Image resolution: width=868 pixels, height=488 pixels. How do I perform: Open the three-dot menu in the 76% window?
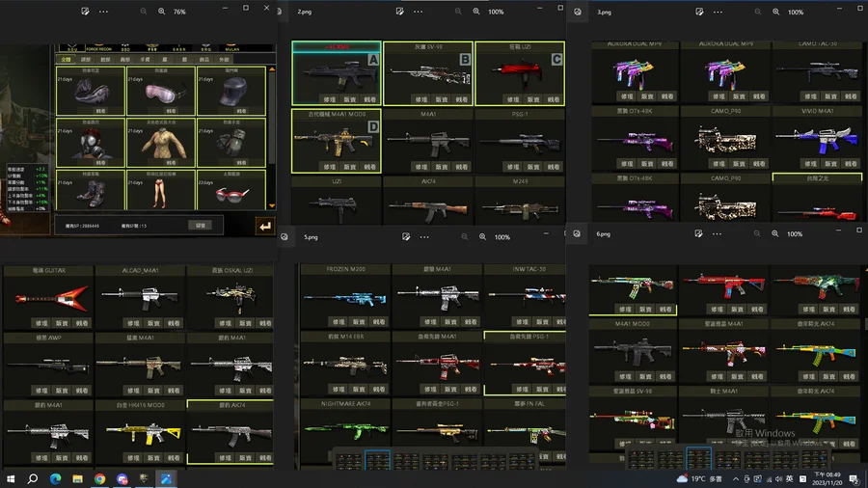point(103,12)
